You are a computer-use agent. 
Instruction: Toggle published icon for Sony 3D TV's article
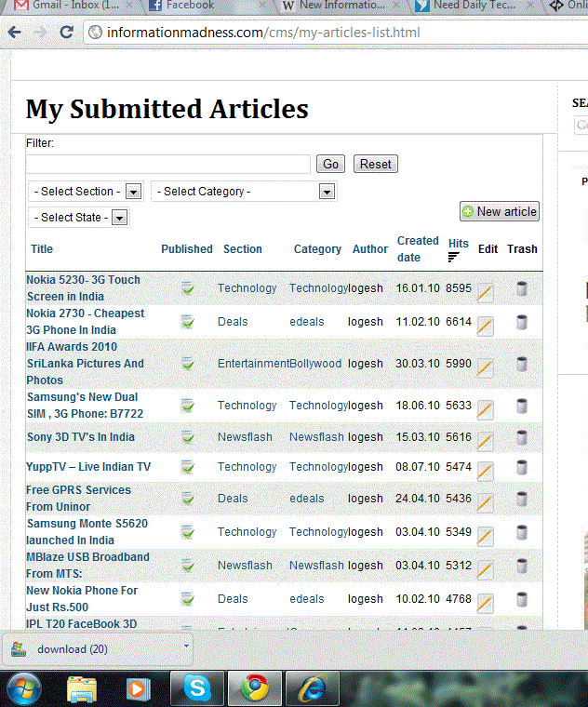coord(188,437)
